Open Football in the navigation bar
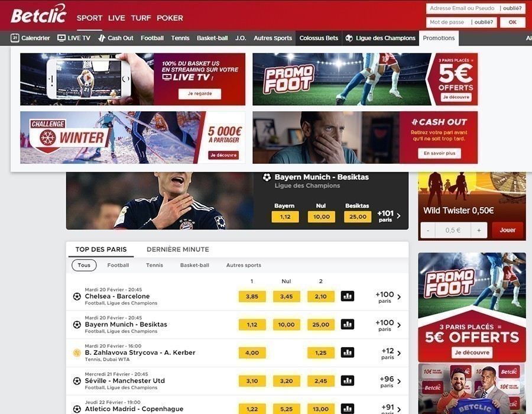The image size is (532, 414). 152,38
